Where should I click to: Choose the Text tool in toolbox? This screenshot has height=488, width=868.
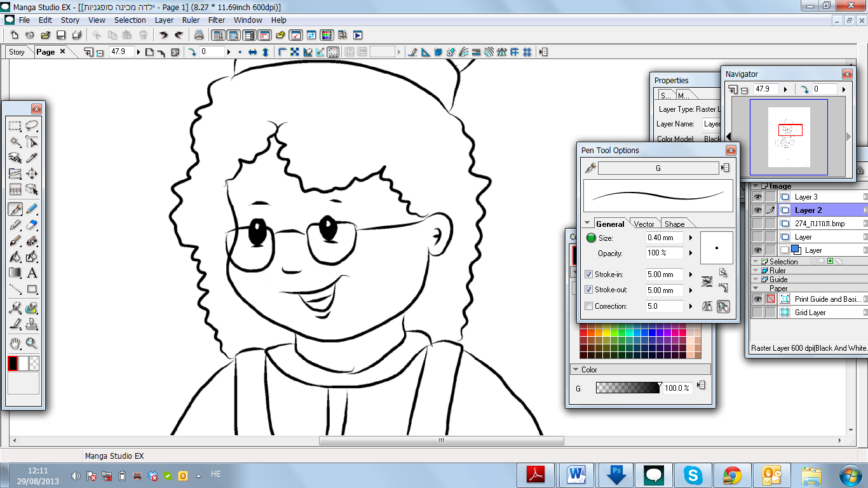[x=32, y=273]
